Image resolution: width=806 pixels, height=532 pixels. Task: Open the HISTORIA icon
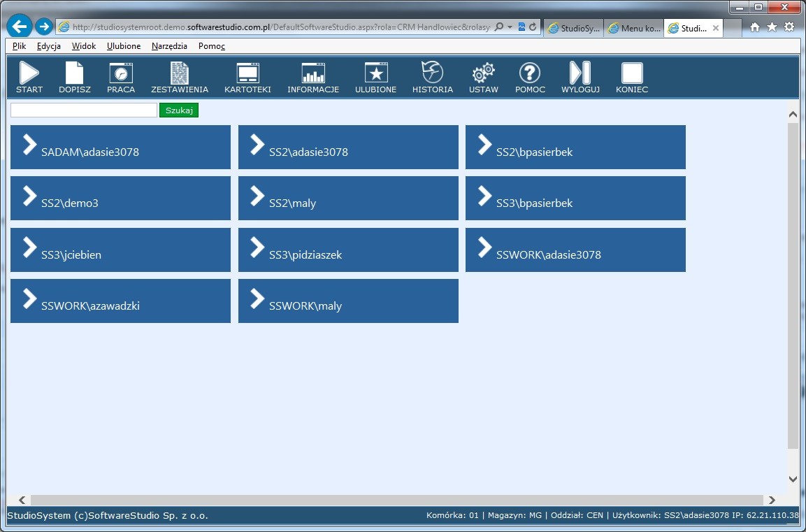pos(432,72)
